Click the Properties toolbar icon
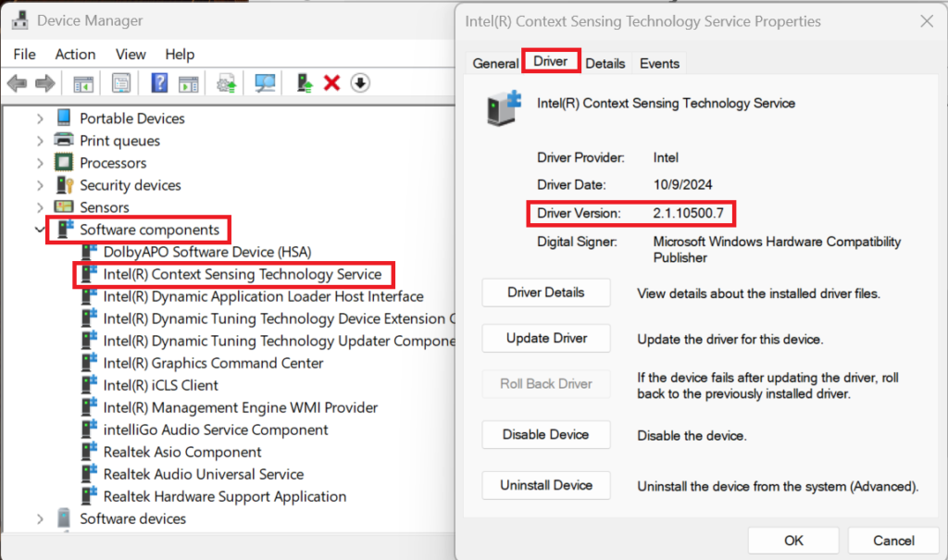The width and height of the screenshot is (948, 560). 121,83
